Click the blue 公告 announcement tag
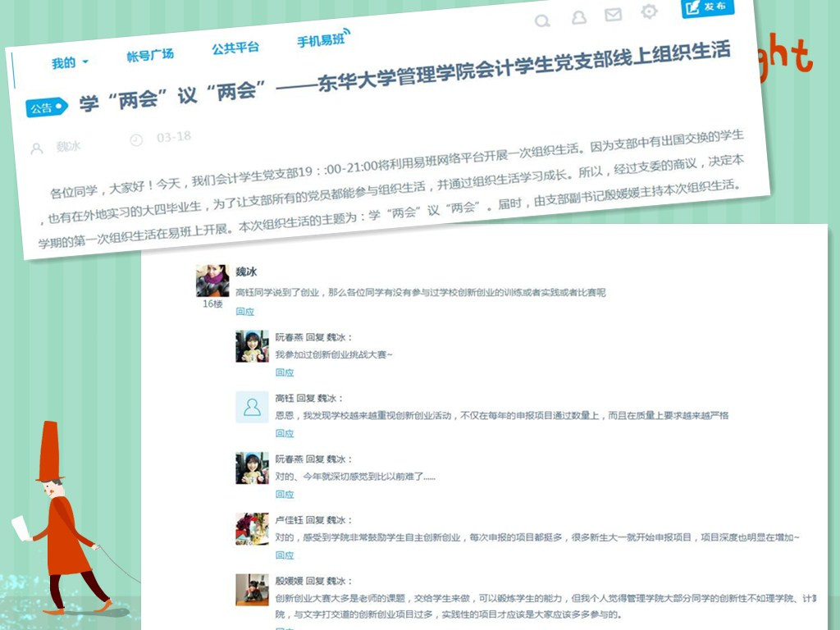 (46, 107)
